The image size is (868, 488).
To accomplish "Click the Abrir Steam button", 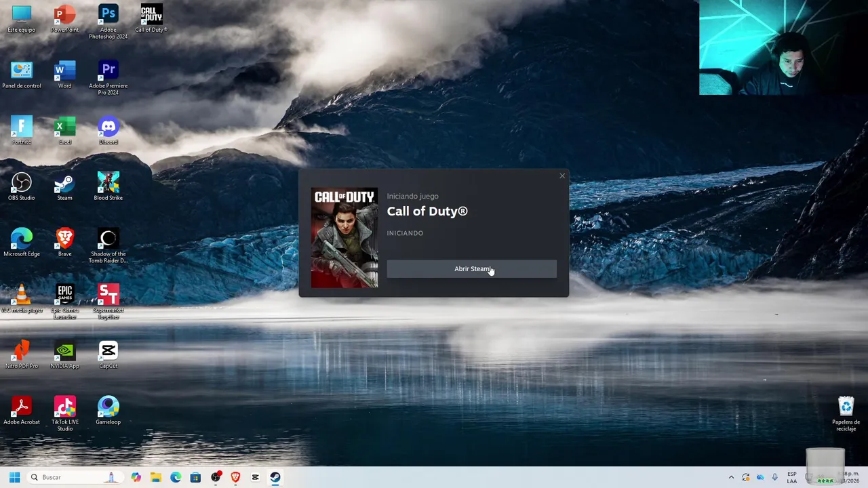I will tap(471, 269).
